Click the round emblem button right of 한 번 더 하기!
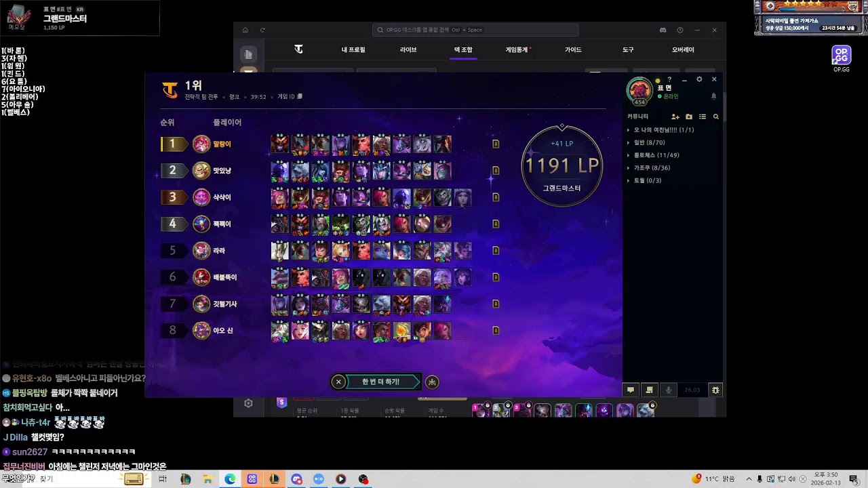The image size is (868, 488). click(x=432, y=382)
